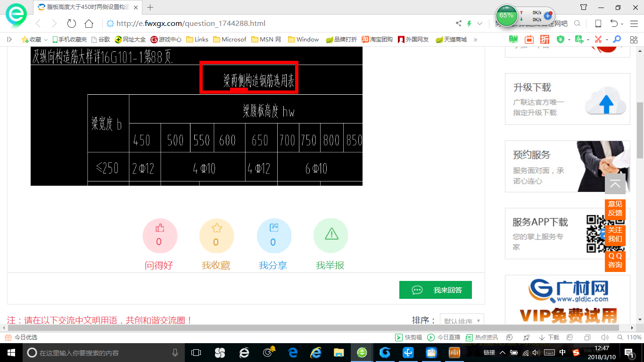Expand the scissors screenshot dropdown arrow
644x362 pixels.
[x=607, y=40]
